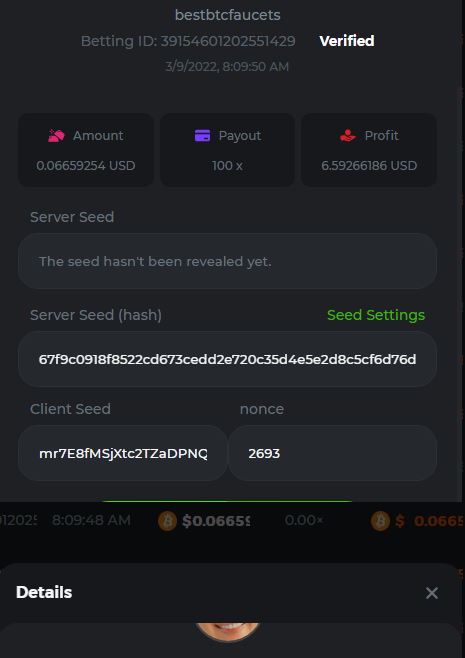Select the Server Seed hash field
This screenshot has height=658, width=465.
click(x=227, y=359)
